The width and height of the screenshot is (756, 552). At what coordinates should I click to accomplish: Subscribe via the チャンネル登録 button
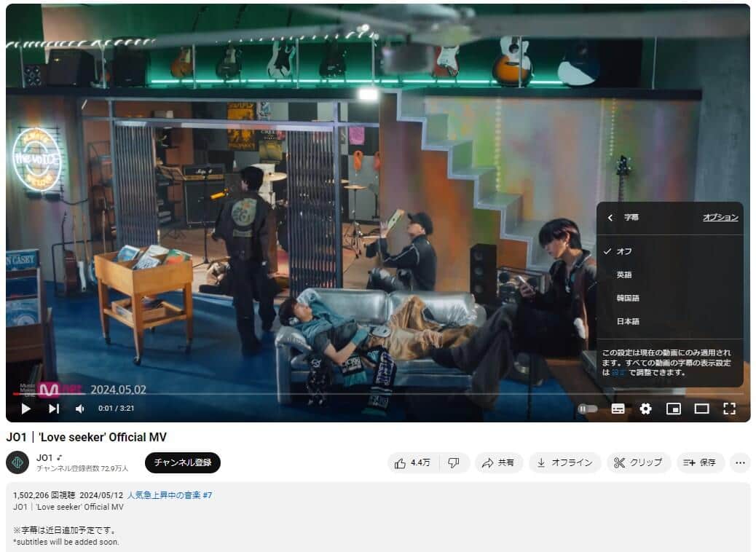pyautogui.click(x=184, y=462)
